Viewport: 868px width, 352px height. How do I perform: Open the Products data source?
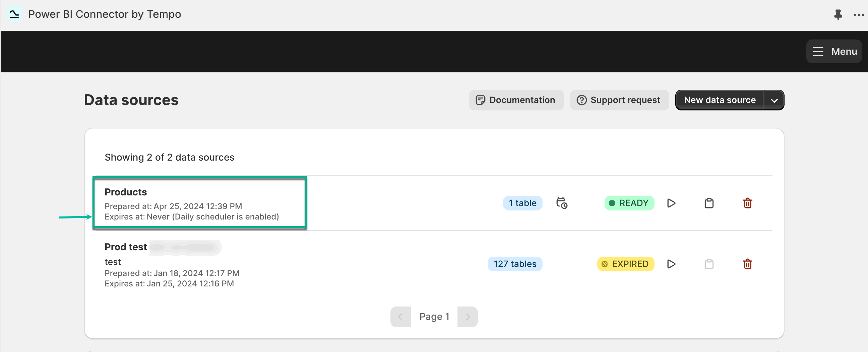[126, 192]
